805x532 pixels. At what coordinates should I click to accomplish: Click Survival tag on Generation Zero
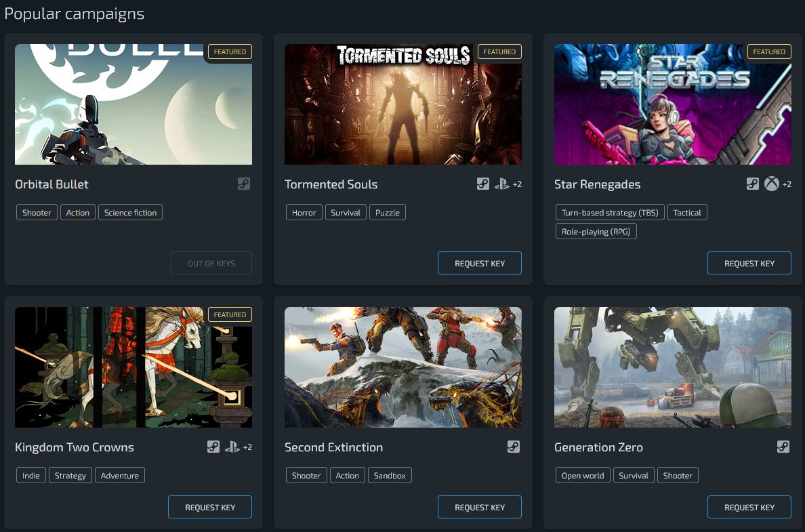634,475
